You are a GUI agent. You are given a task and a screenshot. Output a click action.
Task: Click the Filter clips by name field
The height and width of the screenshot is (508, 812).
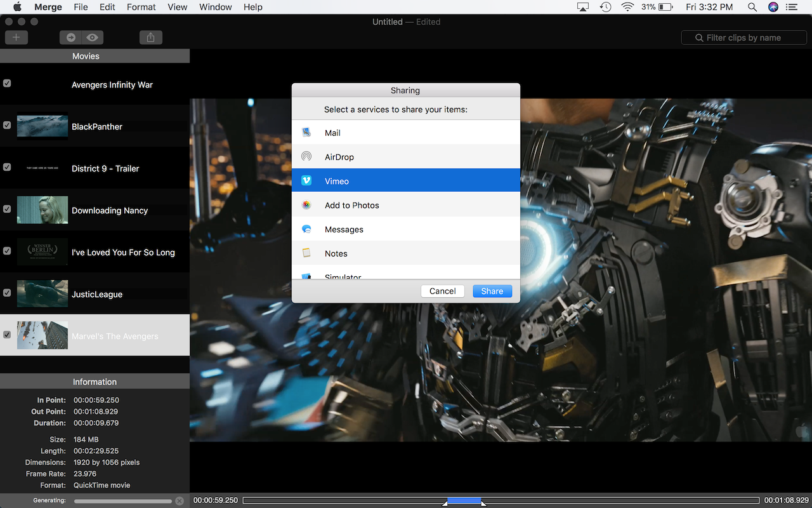(743, 37)
